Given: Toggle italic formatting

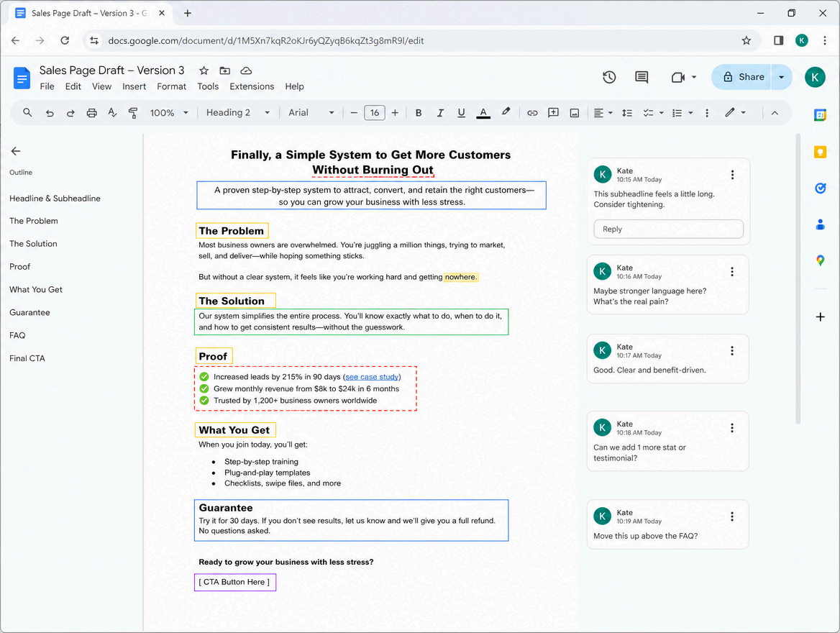Looking at the screenshot, I should pyautogui.click(x=440, y=112).
